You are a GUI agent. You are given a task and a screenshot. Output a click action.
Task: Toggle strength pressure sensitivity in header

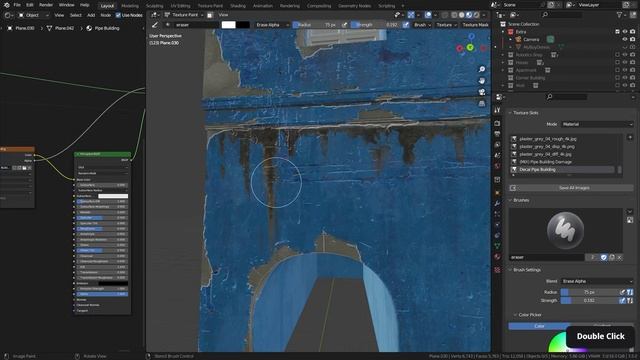tap(406, 25)
